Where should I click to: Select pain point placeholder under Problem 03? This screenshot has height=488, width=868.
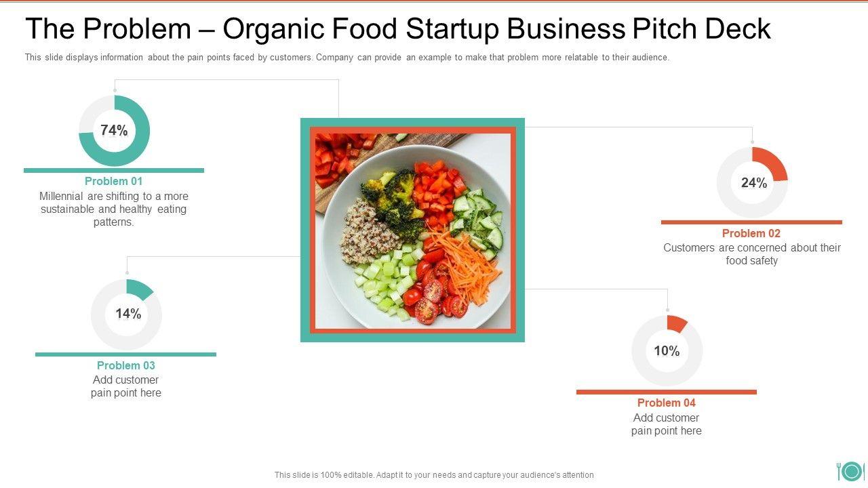tap(126, 386)
